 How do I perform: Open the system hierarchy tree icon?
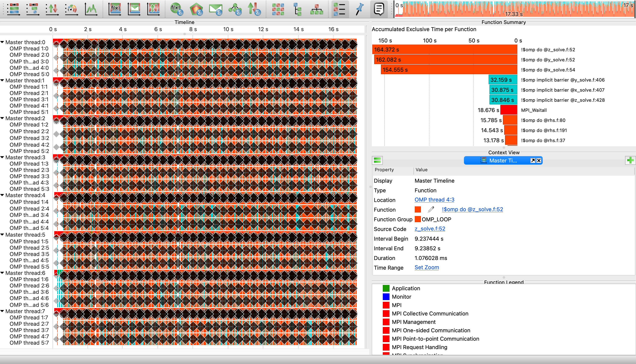click(317, 9)
